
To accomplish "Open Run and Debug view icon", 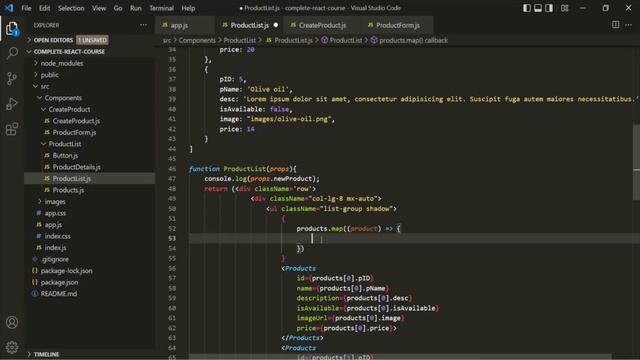I will coord(12,104).
